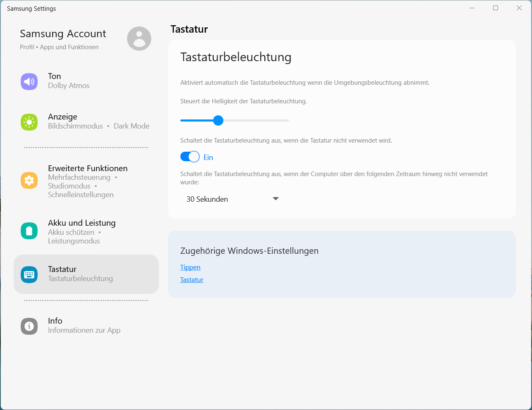This screenshot has height=410, width=532.
Task: Click the keyboard brightness slider handle
Action: [218, 120]
